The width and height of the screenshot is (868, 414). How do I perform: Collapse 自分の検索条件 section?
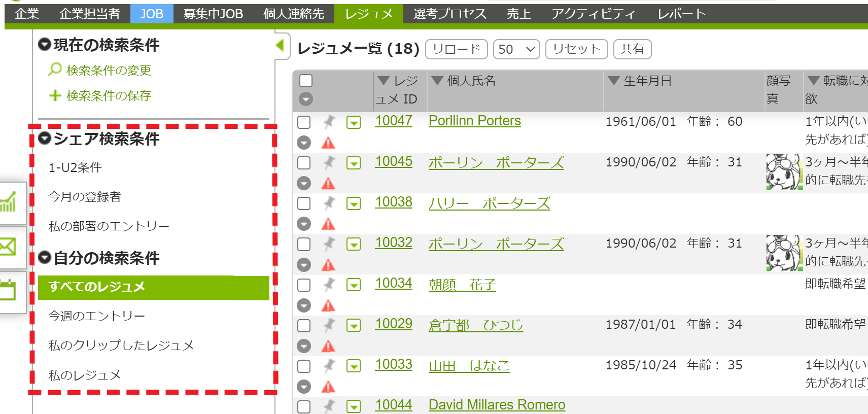point(45,257)
